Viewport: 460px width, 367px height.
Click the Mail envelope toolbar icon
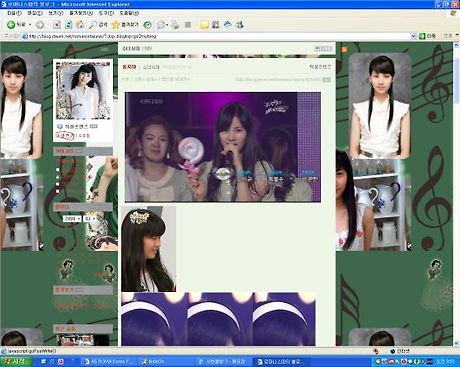pos(161,25)
